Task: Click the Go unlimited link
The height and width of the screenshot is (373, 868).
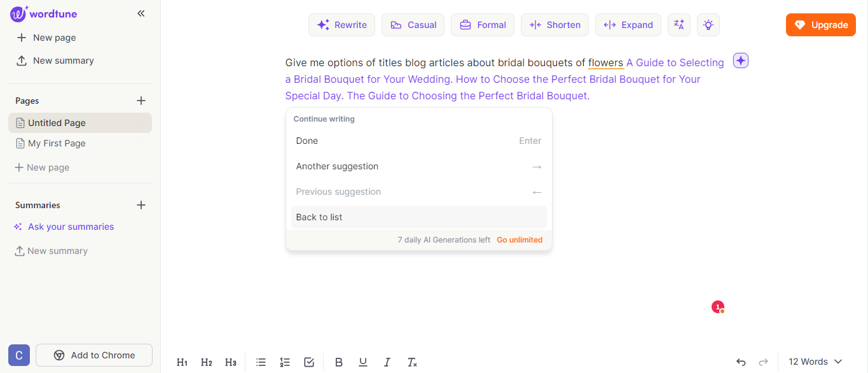Action: click(519, 240)
